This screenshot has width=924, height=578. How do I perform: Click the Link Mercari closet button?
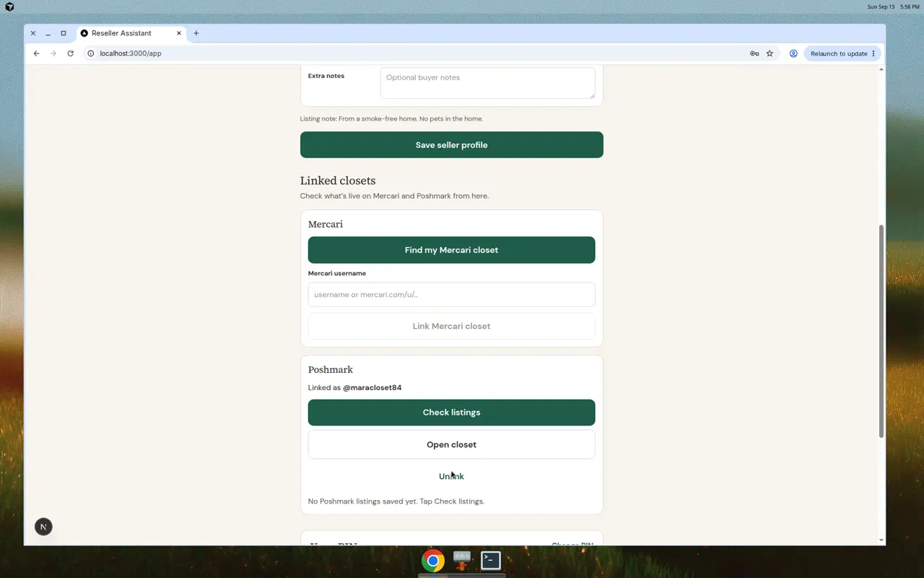452,326
